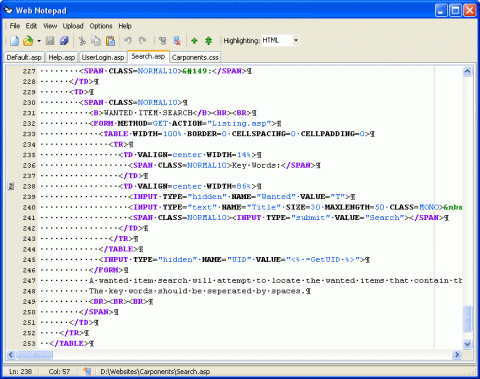Click the Undo arrow icon
The height and width of the screenshot is (379, 480).
pos(128,41)
